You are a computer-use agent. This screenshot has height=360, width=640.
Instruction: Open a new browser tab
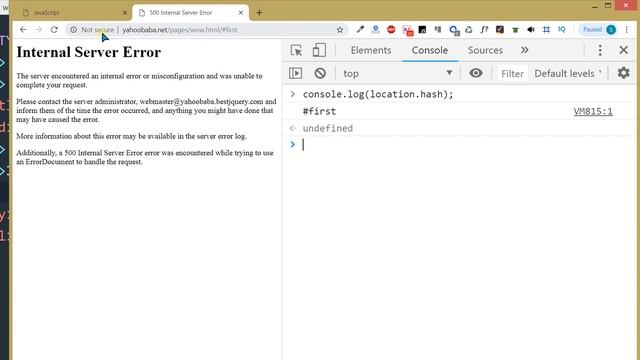259,13
